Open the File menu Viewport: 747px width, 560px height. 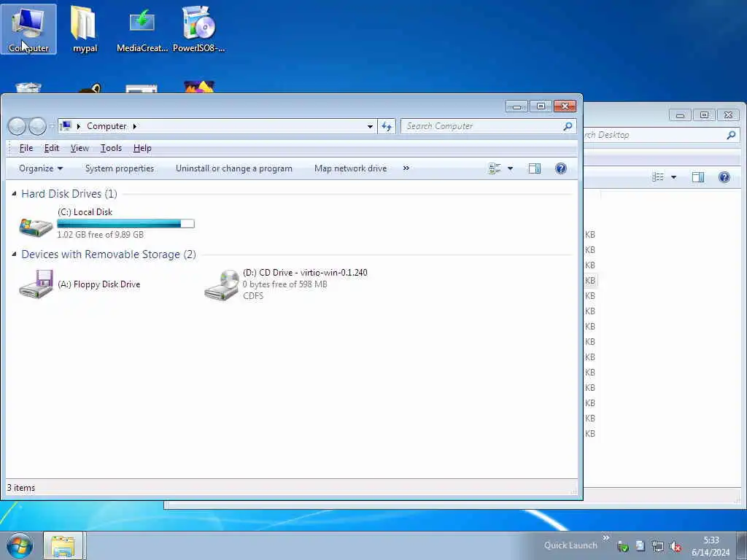pyautogui.click(x=26, y=148)
